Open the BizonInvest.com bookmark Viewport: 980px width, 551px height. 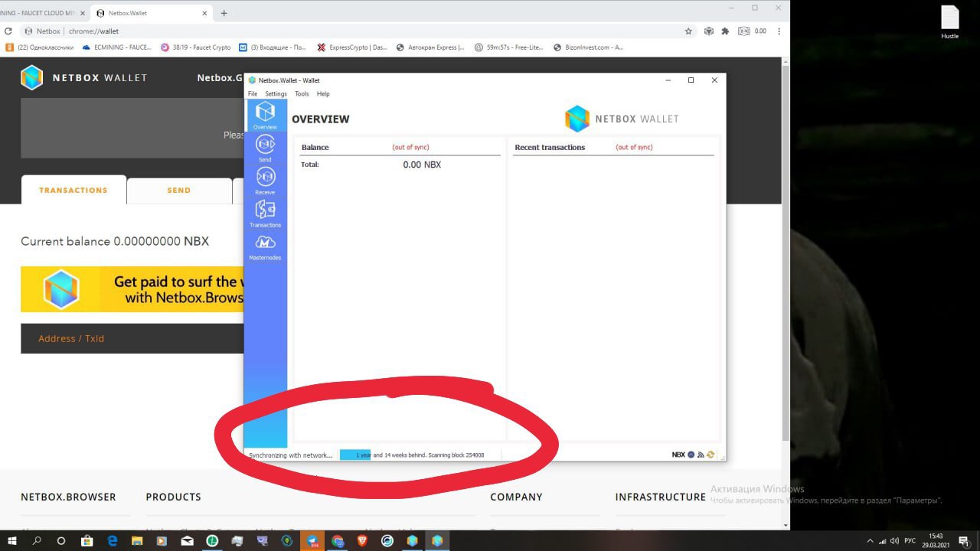click(588, 47)
